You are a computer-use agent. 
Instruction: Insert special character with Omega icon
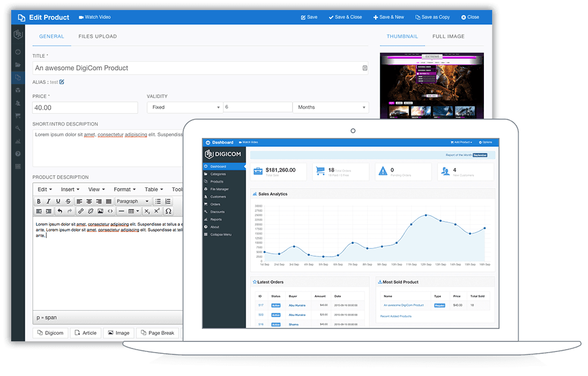(168, 211)
